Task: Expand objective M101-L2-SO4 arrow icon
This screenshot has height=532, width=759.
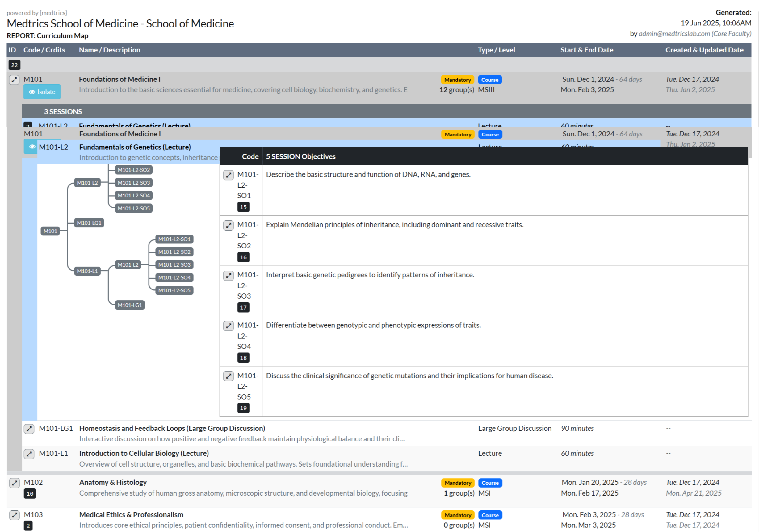Action: tap(229, 326)
